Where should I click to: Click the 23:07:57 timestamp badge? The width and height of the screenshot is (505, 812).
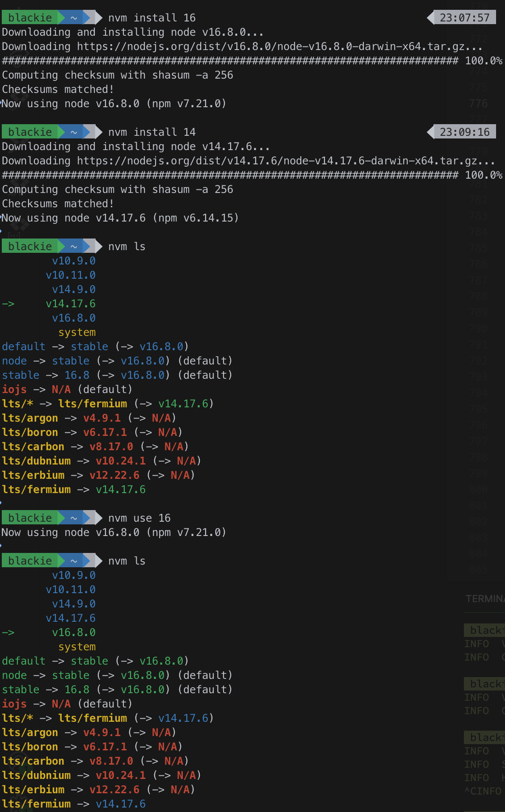click(464, 18)
